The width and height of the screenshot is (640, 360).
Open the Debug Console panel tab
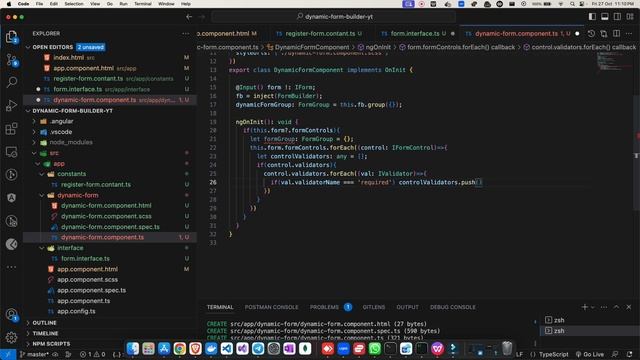click(452, 307)
